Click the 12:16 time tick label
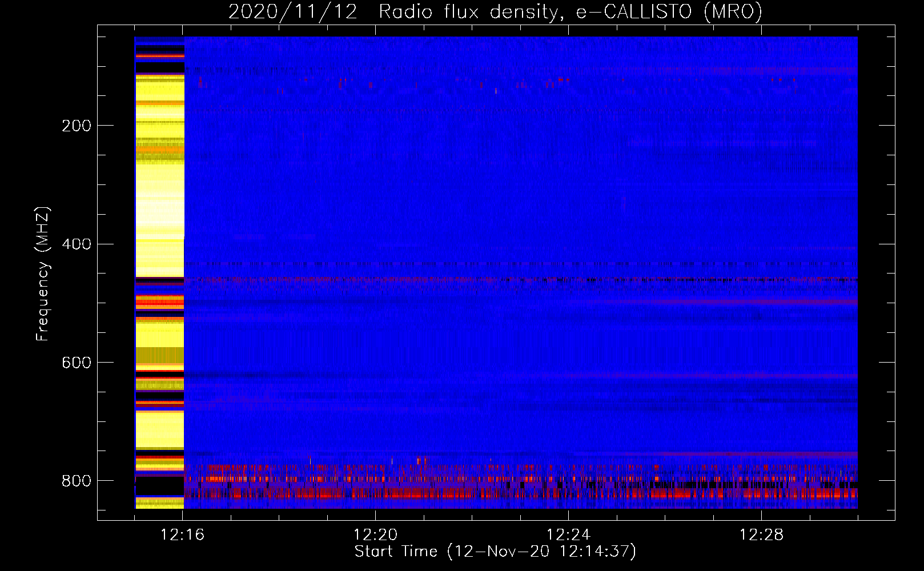 (x=183, y=535)
